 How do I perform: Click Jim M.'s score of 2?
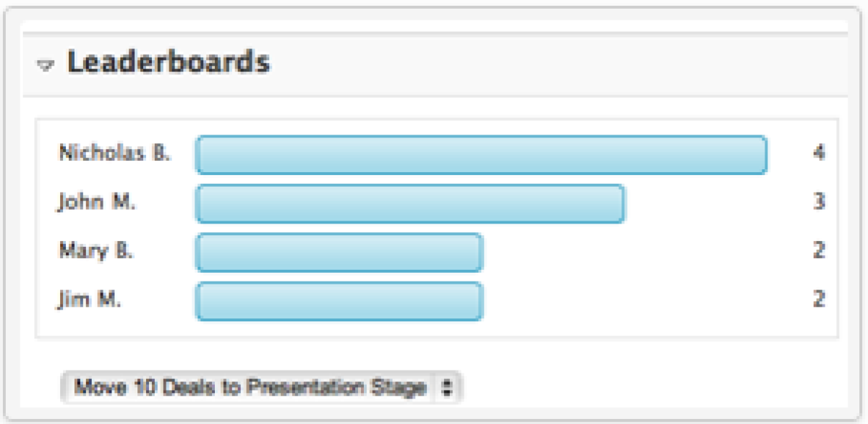pos(818,299)
